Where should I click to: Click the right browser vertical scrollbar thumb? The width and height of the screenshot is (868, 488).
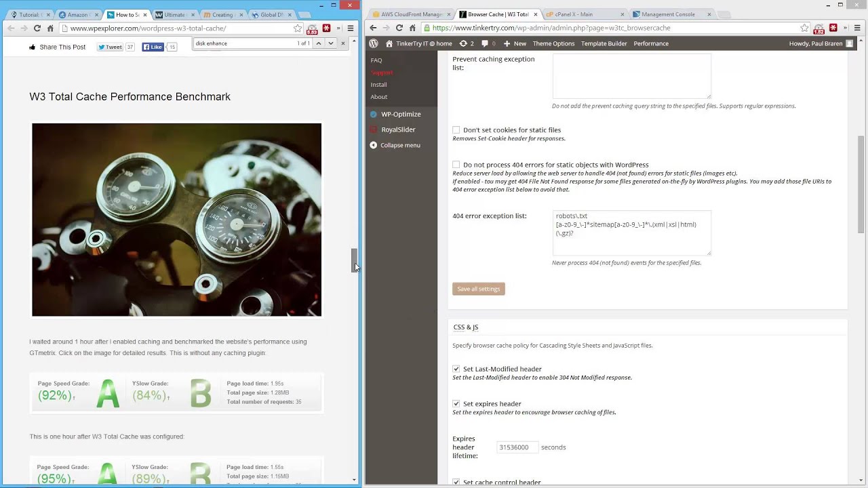point(862,184)
